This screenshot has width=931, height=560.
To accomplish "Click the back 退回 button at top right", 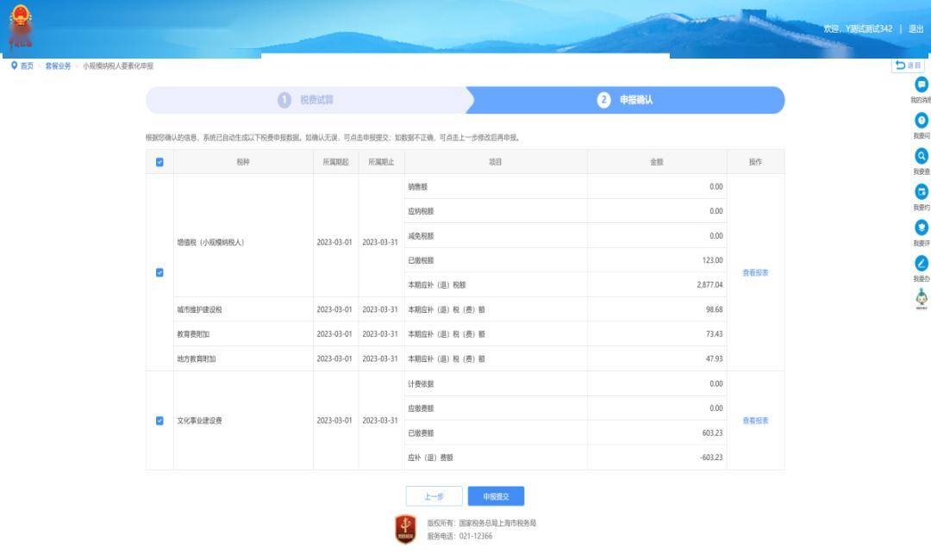I will click(x=908, y=65).
